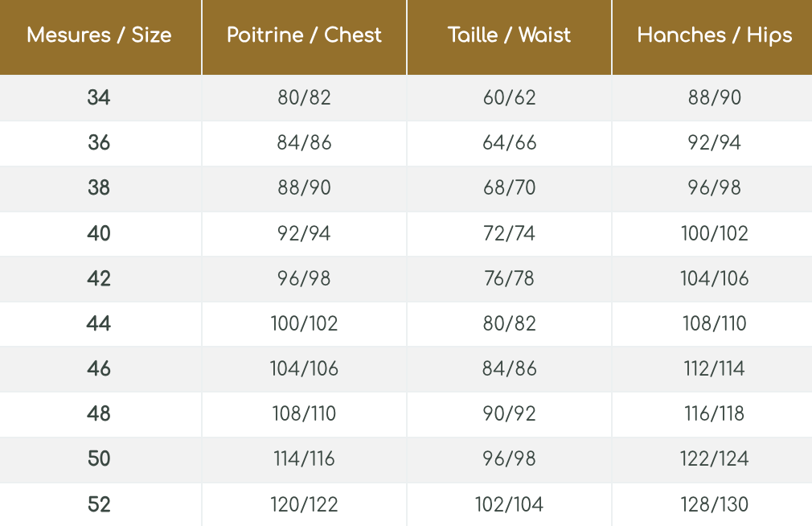Click the Hanches / Hips column header

coord(714,35)
